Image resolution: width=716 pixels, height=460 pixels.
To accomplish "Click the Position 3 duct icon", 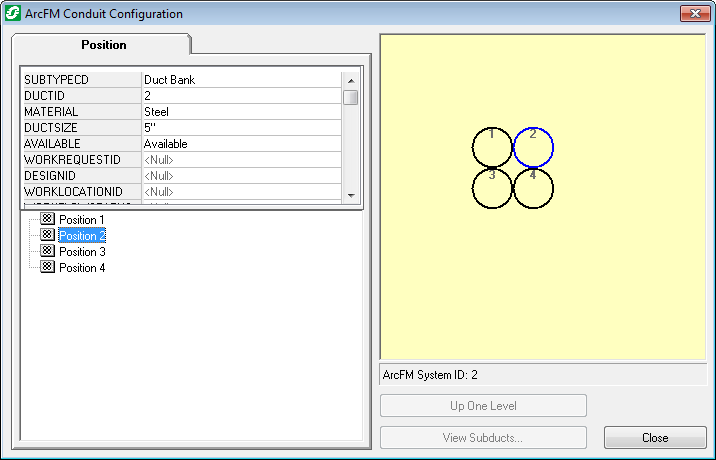I will 47,251.
